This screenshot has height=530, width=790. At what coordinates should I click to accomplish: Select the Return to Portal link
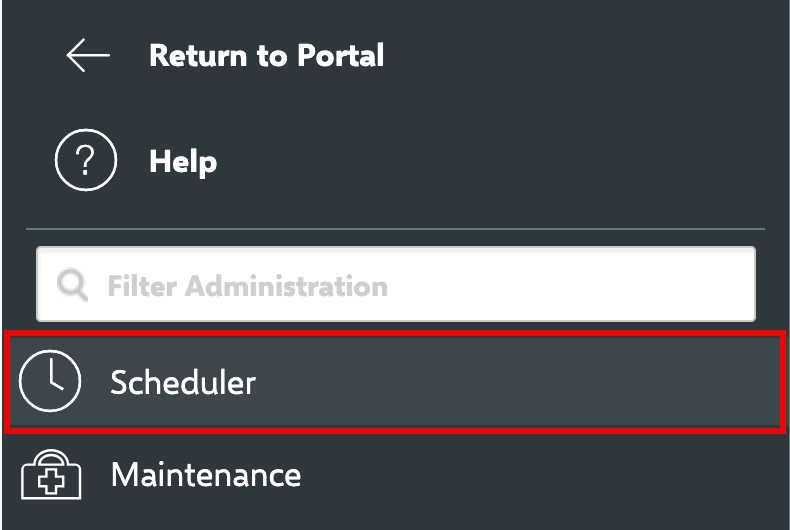tap(265, 56)
